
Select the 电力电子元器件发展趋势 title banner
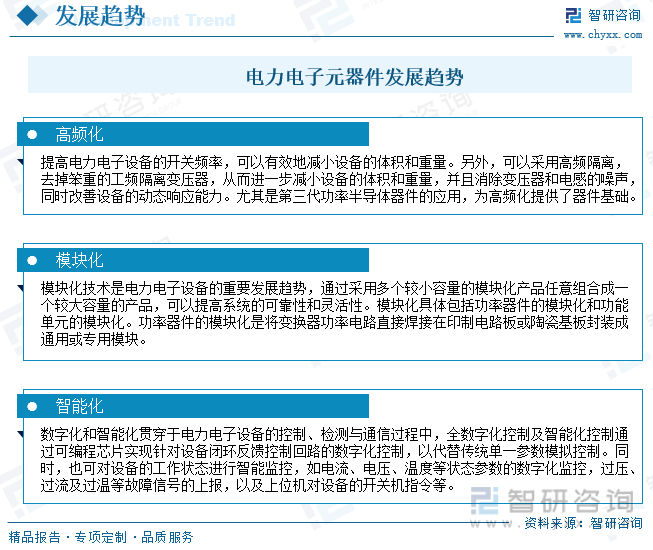(330, 75)
